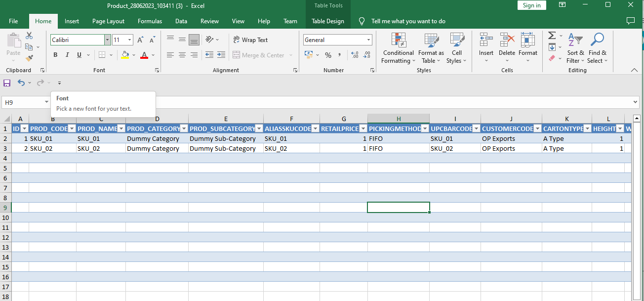Click the Undo arrow icon
Viewport: 644px width, 301px height.
tap(21, 83)
